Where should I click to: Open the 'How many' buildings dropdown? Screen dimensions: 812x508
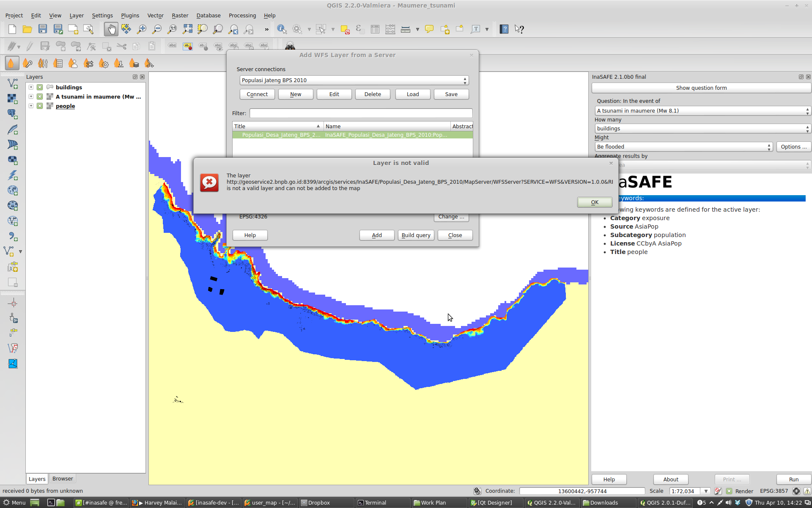click(x=702, y=129)
